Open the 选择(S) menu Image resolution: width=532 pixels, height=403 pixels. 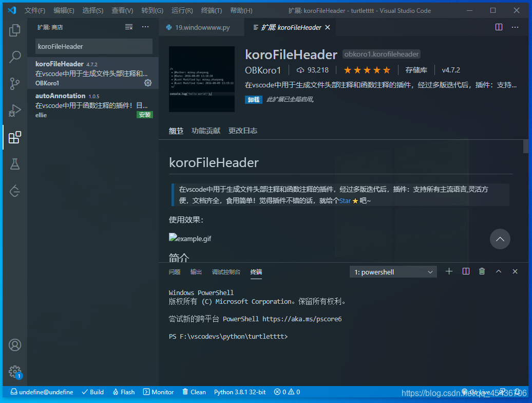(92, 10)
